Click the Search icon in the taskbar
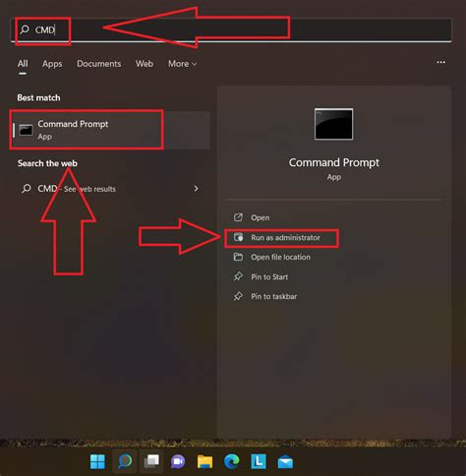Image resolution: width=466 pixels, height=476 pixels. click(x=125, y=461)
